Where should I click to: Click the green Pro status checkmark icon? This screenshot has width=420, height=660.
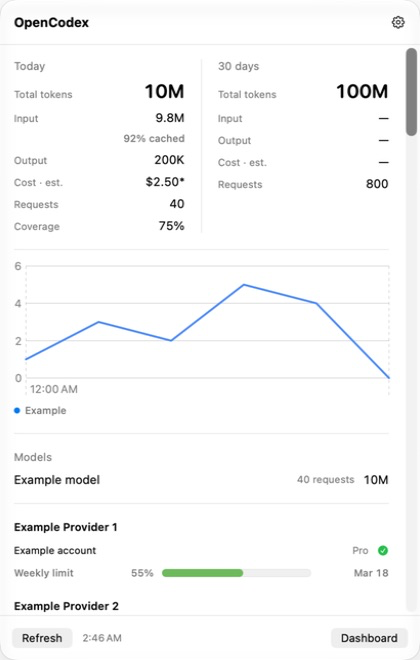point(383,550)
